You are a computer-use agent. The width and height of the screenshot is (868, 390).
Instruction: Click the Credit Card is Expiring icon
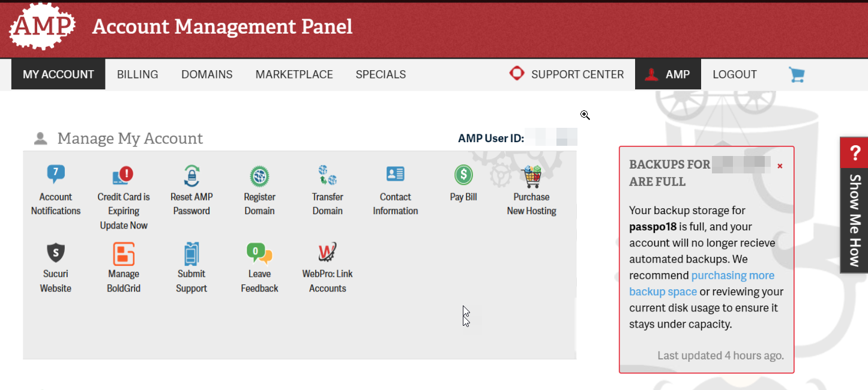tap(124, 176)
